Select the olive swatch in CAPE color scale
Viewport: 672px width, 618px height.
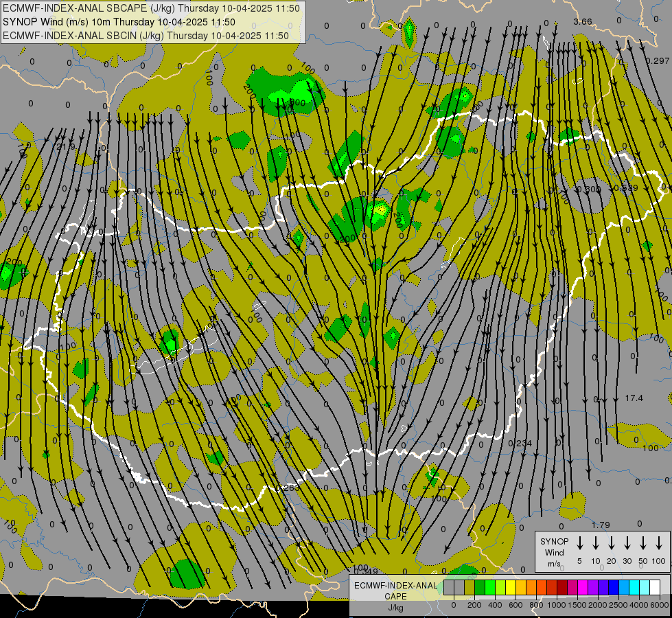point(470,587)
